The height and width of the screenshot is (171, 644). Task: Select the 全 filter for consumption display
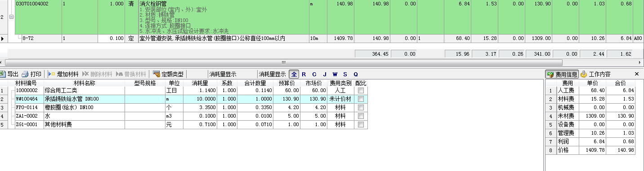click(x=294, y=74)
